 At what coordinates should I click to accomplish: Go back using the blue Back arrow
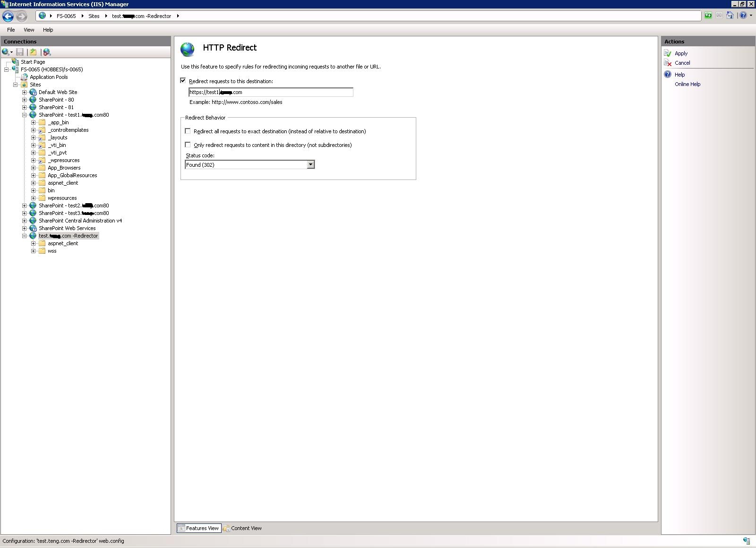[8, 16]
